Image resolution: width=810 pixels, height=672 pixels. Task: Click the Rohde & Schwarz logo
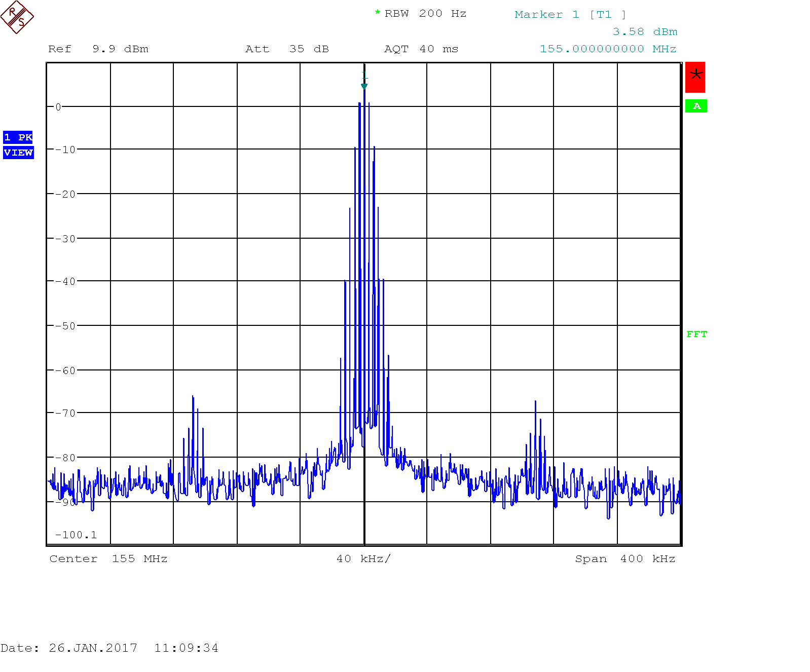(17, 17)
